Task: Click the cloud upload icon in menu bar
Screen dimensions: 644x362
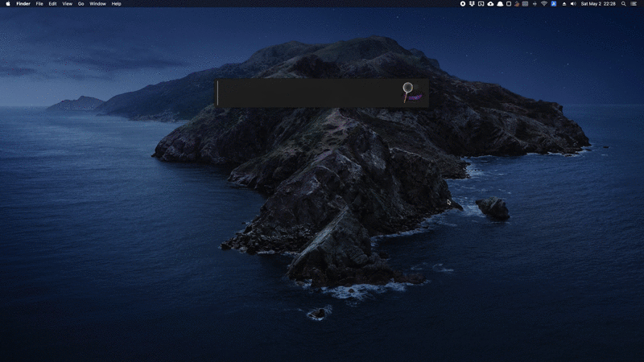Action: 490,4
